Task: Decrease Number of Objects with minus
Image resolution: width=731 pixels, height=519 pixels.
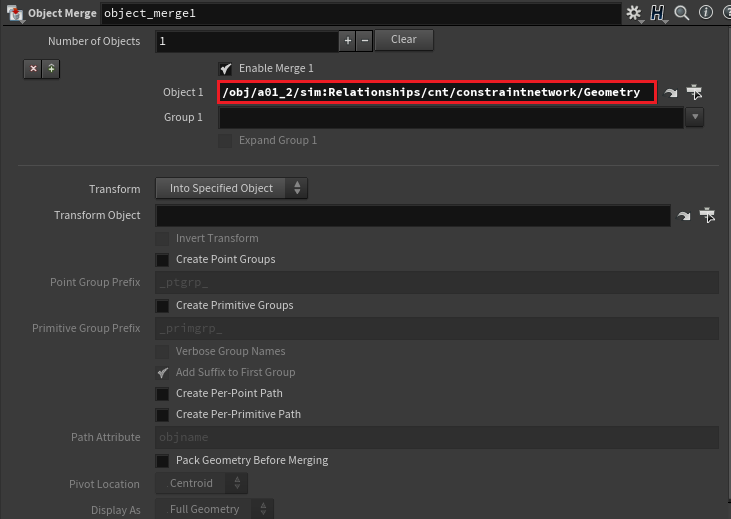Action: click(x=365, y=41)
